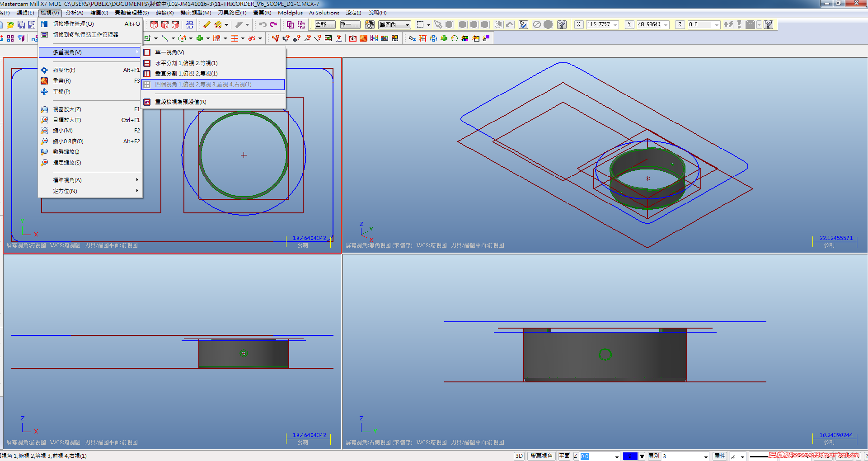
Task: Click the green cross icon beside the globe
Action: coord(444,38)
